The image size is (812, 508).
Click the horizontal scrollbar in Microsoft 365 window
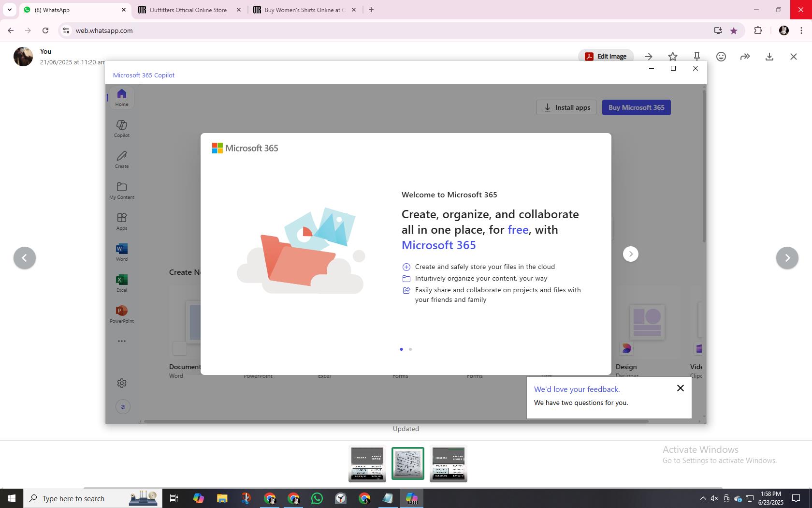396,421
